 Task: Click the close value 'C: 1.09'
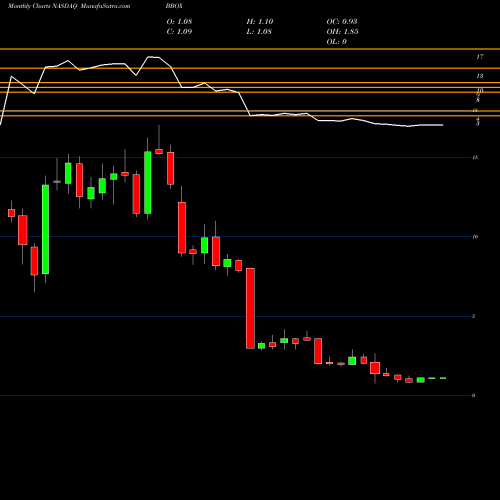click(179, 32)
